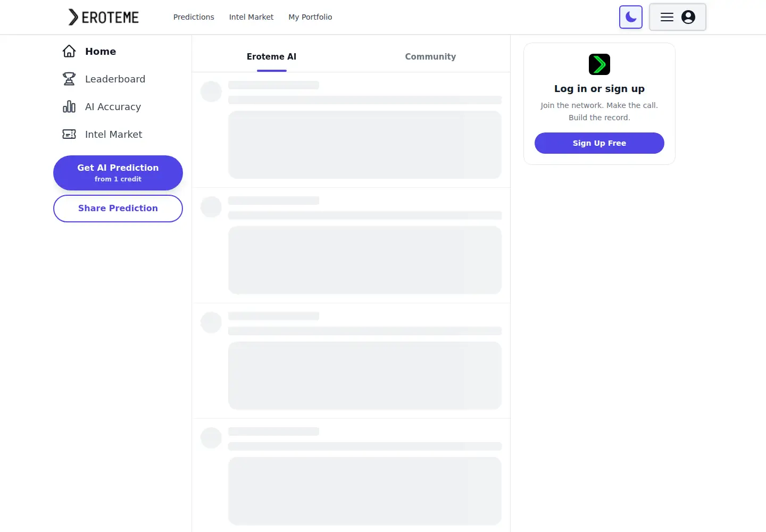The width and height of the screenshot is (766, 532).
Task: Toggle dark mode with moon icon
Action: (x=631, y=17)
